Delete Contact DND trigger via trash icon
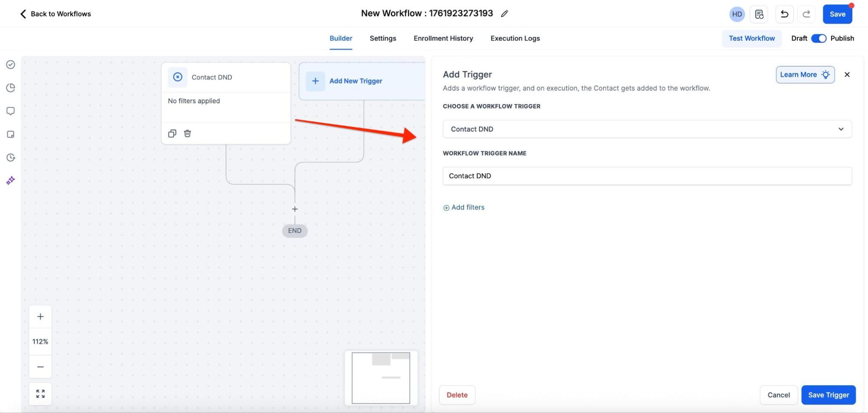Screen dimensions: 868x413 tap(187, 134)
